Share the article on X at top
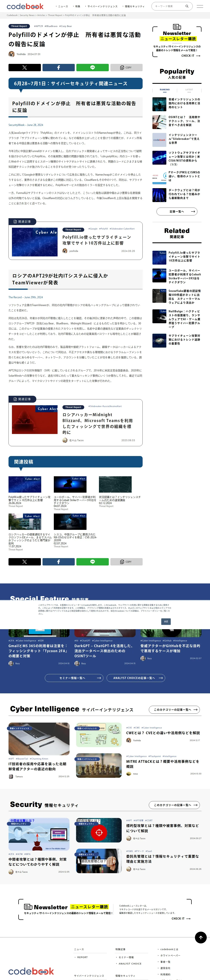 [24, 67]
